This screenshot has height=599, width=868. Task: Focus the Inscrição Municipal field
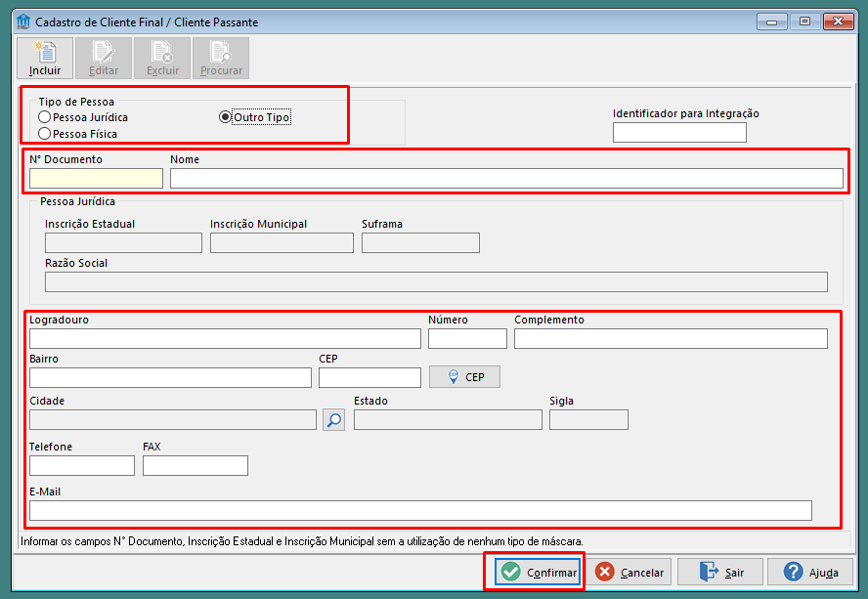pyautogui.click(x=282, y=243)
